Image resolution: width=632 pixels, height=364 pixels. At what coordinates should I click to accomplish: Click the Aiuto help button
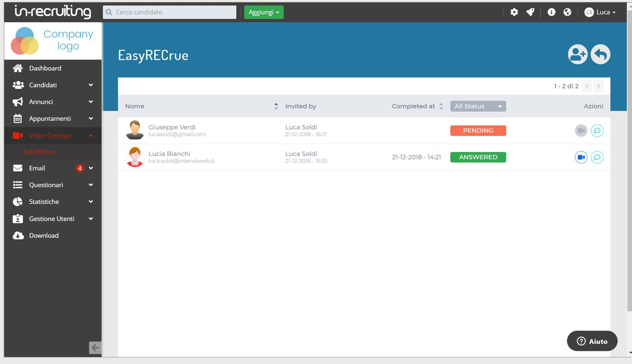tap(592, 341)
